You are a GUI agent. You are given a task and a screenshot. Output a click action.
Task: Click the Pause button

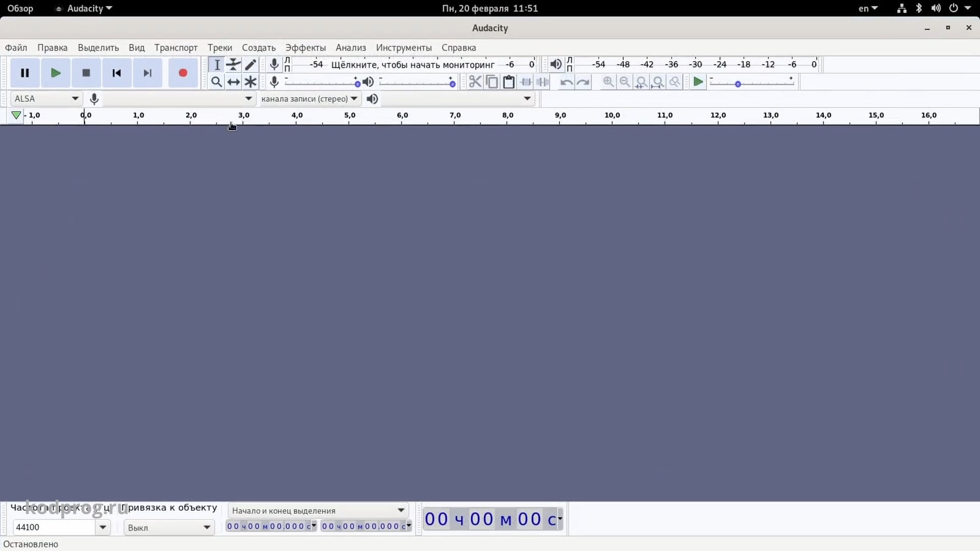(24, 73)
